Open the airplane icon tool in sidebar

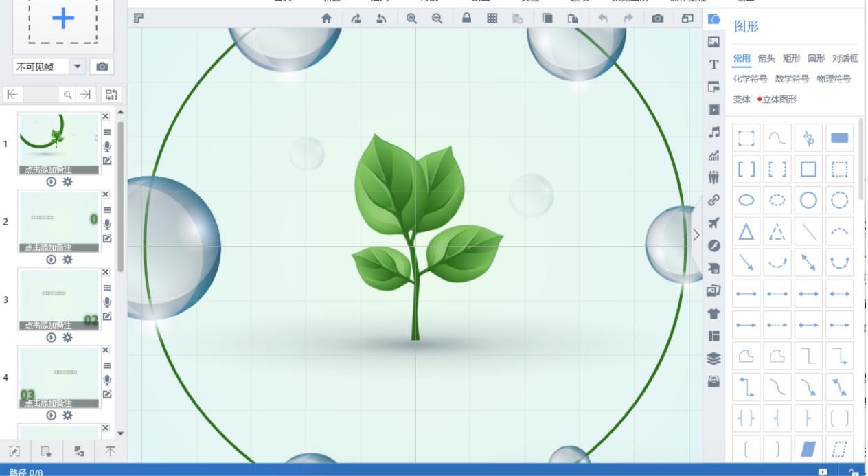(x=714, y=223)
